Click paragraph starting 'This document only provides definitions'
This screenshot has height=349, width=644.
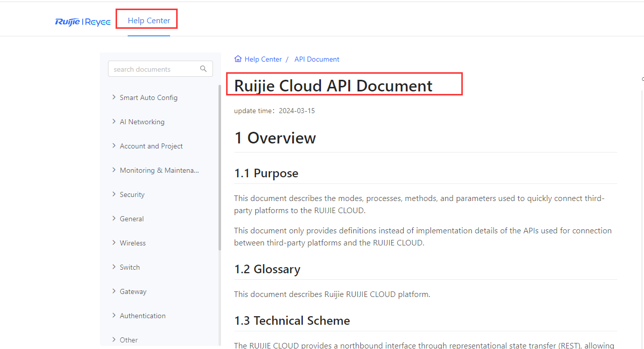coord(423,236)
